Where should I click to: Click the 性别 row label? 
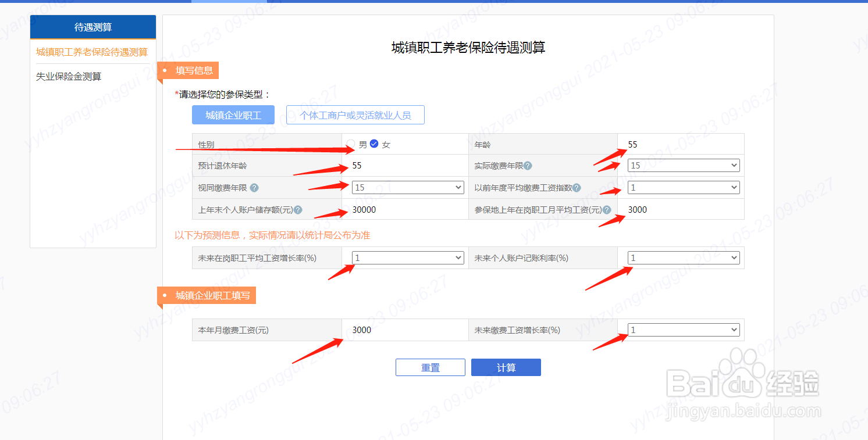206,144
